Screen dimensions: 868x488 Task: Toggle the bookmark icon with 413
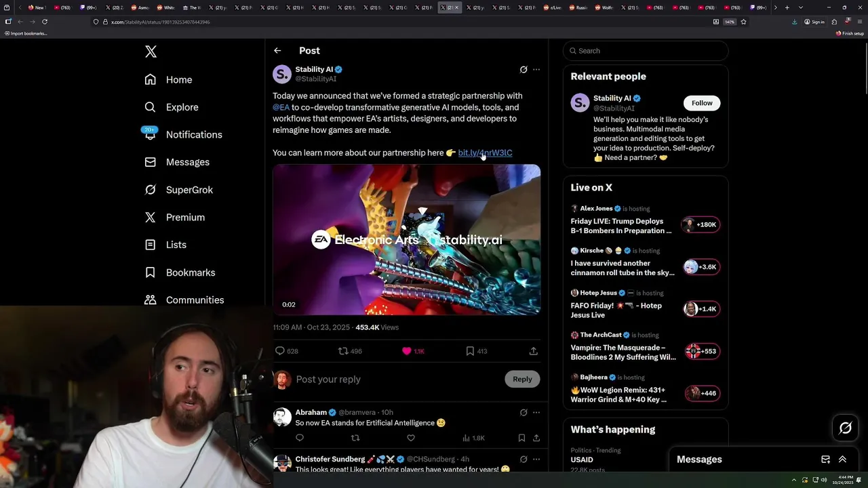pos(470,351)
